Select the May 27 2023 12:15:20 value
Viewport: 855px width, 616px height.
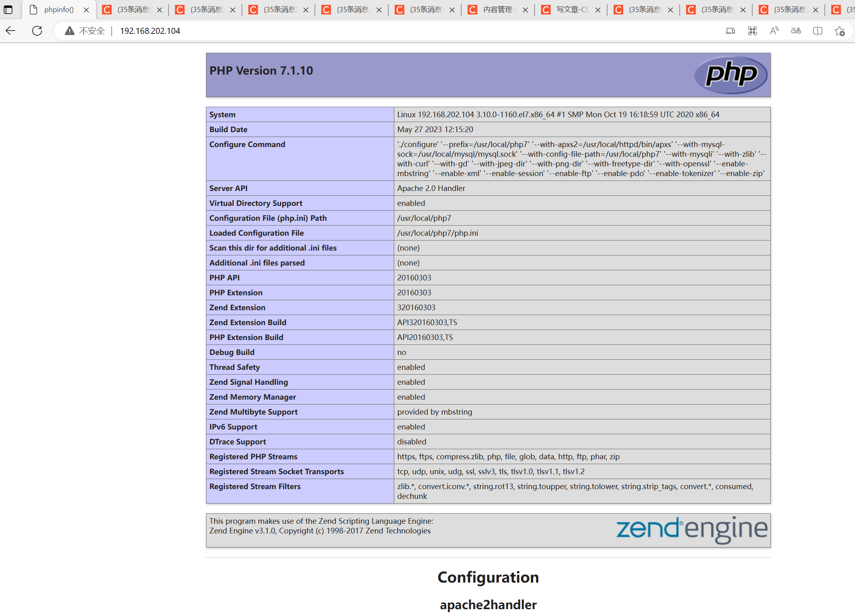coord(435,129)
